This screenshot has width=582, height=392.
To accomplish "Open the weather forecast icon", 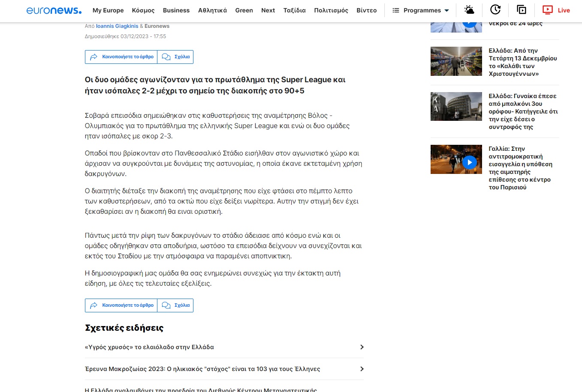I will (x=469, y=10).
